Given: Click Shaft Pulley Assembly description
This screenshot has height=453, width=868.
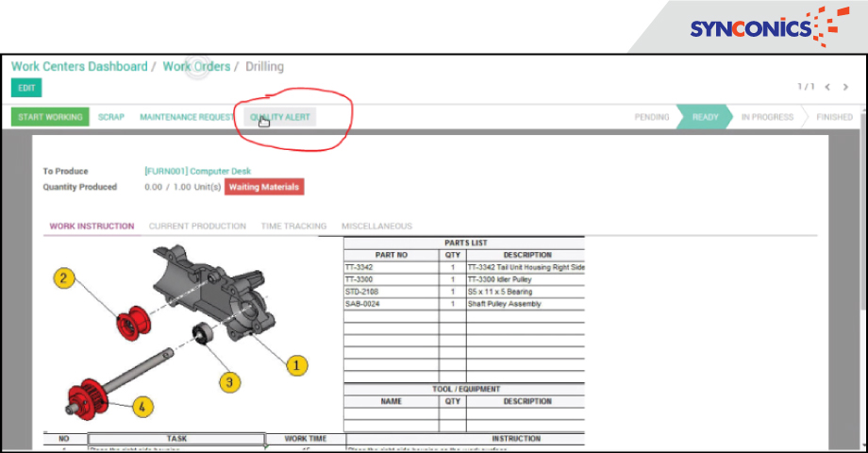Looking at the screenshot, I should tap(505, 304).
